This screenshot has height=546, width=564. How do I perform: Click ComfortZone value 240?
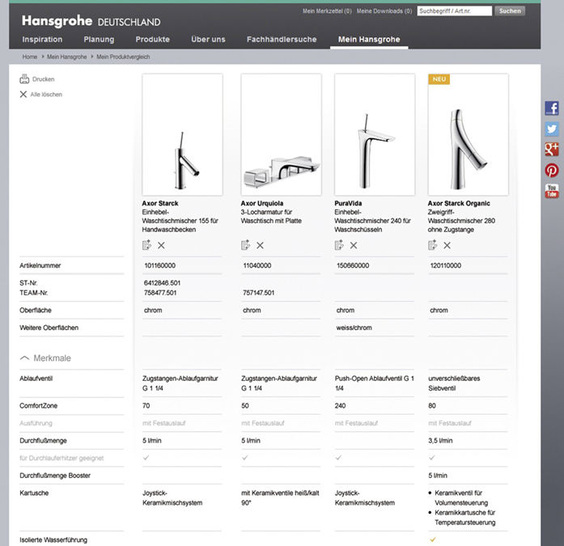click(x=340, y=406)
